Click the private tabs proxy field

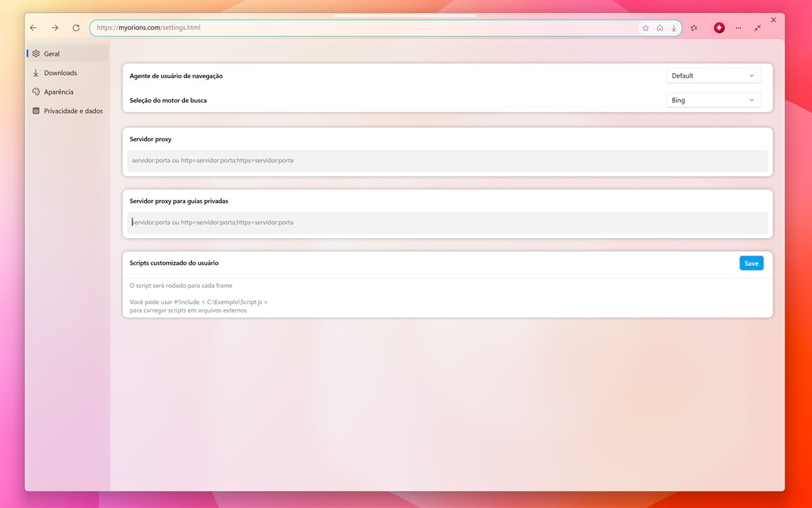(x=448, y=222)
